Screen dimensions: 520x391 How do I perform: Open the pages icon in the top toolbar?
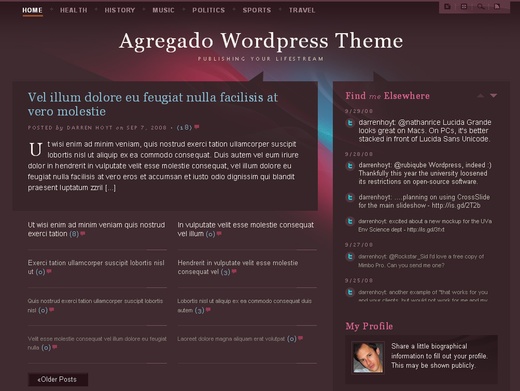point(447,6)
